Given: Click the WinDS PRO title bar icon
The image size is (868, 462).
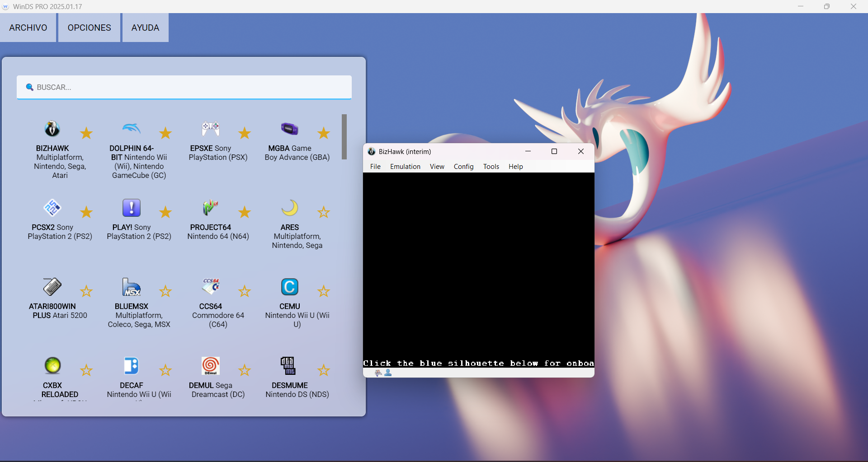Looking at the screenshot, I should point(6,7).
